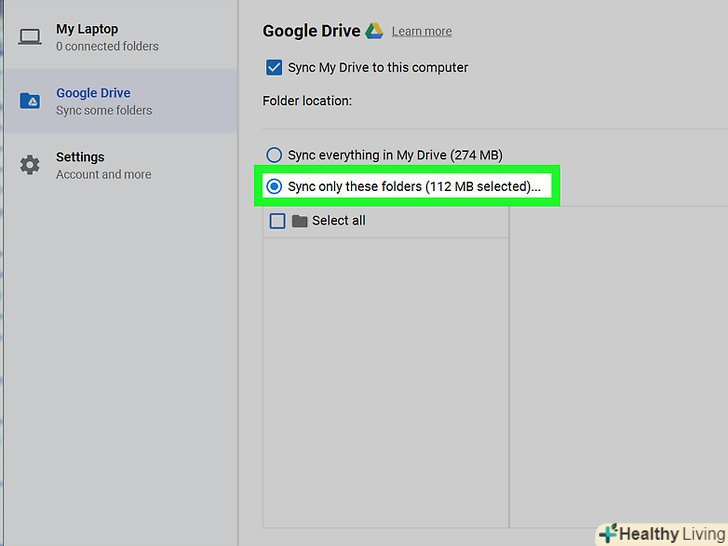Click the folder icon beside Select all
The width and height of the screenshot is (728, 546).
coord(299,221)
